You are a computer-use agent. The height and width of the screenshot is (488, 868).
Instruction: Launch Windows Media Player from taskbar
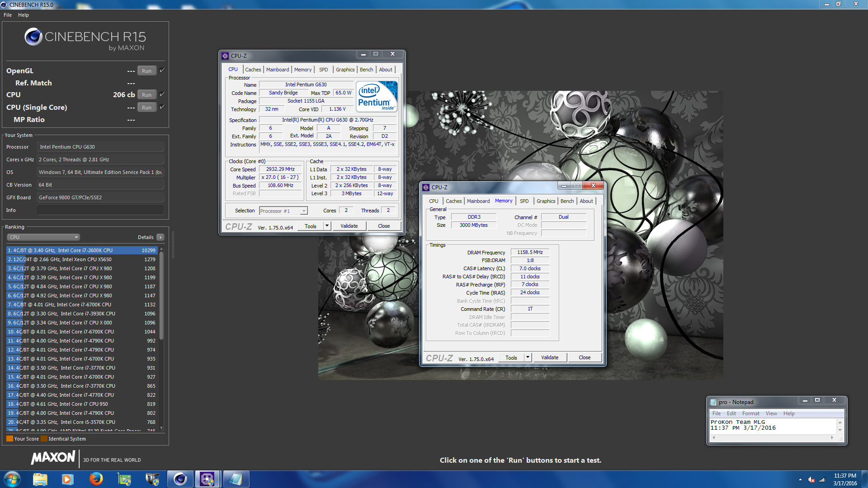[67, 479]
